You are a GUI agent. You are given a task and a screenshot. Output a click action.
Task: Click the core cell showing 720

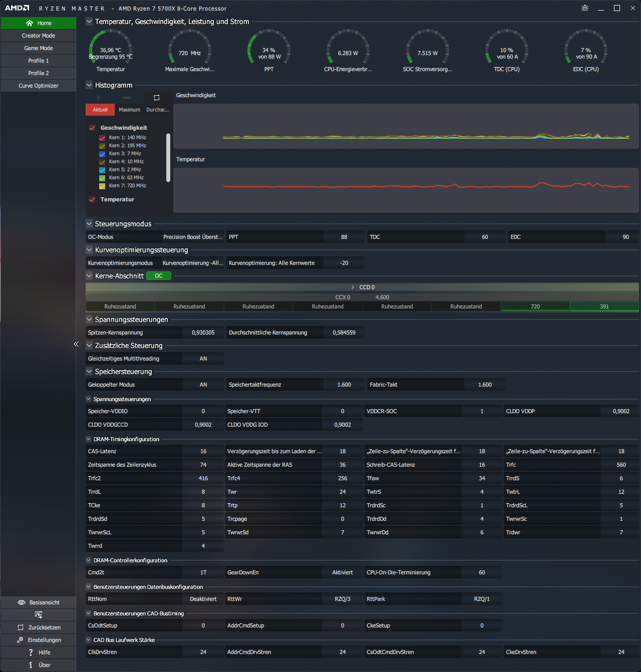tap(535, 306)
